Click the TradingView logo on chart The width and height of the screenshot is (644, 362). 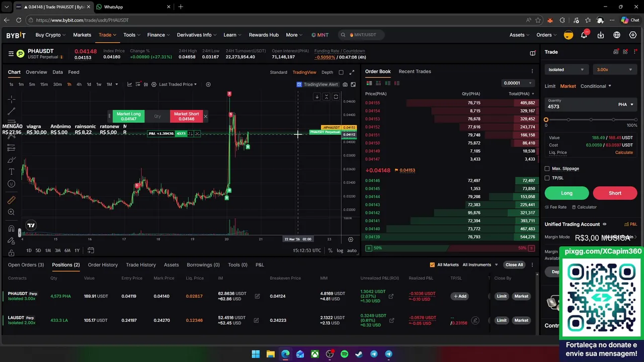coord(31,225)
